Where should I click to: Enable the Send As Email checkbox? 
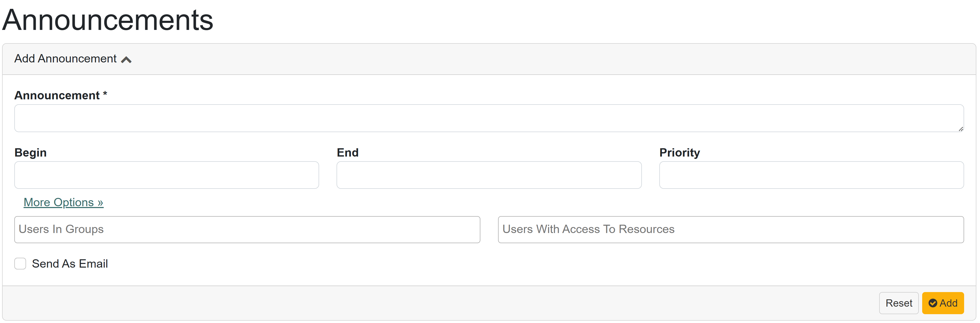coord(20,263)
